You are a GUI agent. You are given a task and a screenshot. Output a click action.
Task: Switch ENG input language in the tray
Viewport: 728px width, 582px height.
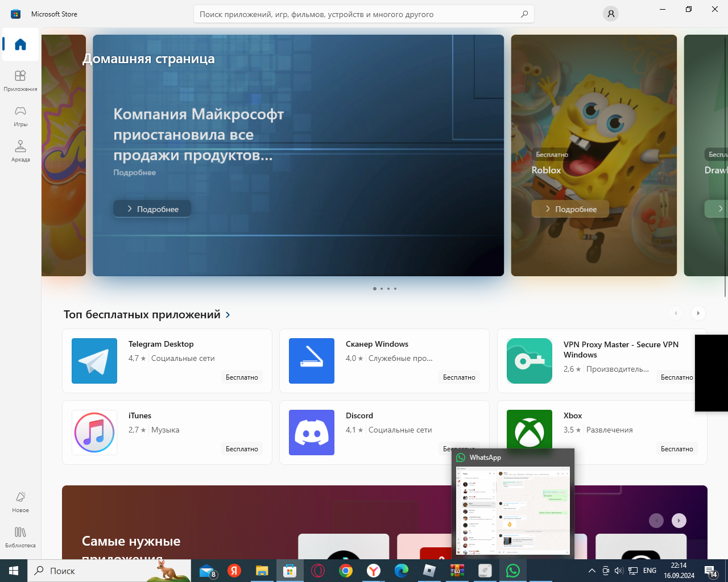(650, 571)
